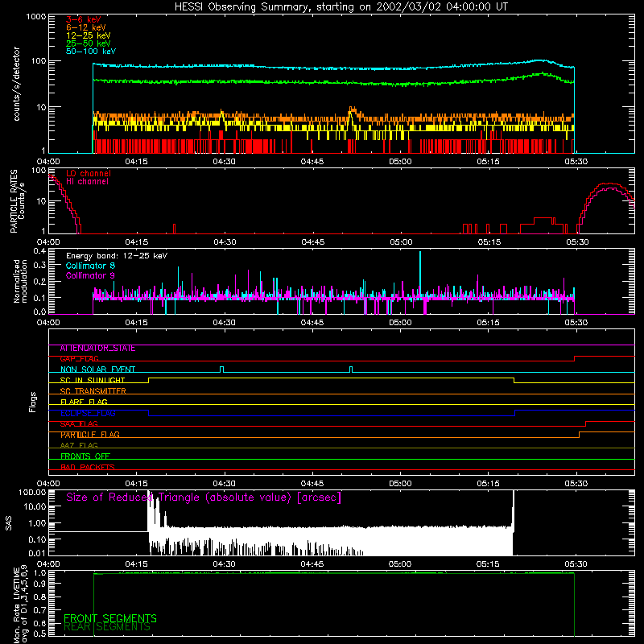Click the GAP_FLAG label
644x644 pixels.
pos(79,359)
